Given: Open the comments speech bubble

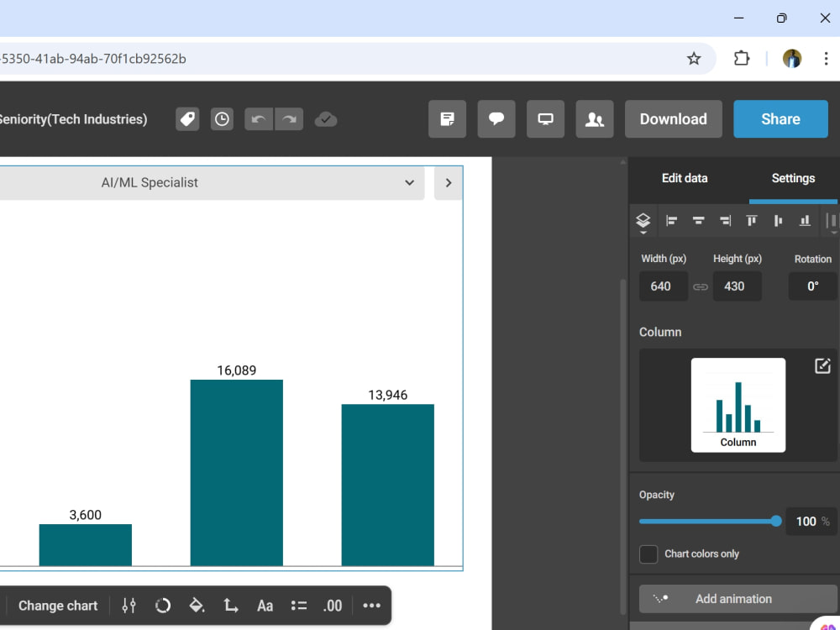Looking at the screenshot, I should click(496, 119).
